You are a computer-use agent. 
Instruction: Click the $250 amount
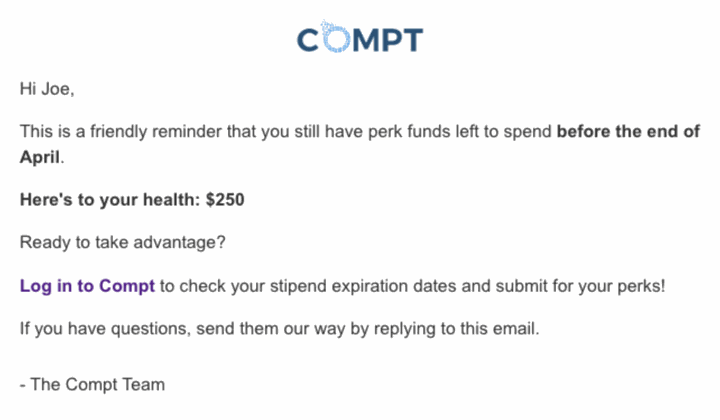[x=225, y=200]
